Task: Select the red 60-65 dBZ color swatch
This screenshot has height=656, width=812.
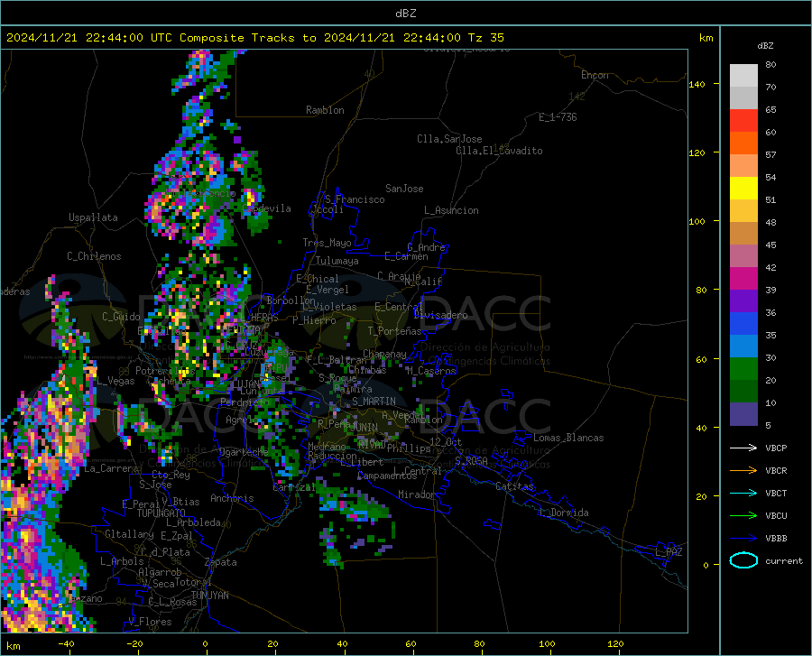Action: tap(743, 121)
